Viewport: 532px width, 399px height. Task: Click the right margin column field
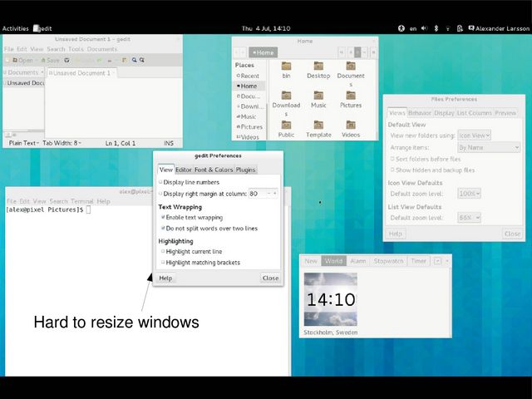(x=264, y=194)
